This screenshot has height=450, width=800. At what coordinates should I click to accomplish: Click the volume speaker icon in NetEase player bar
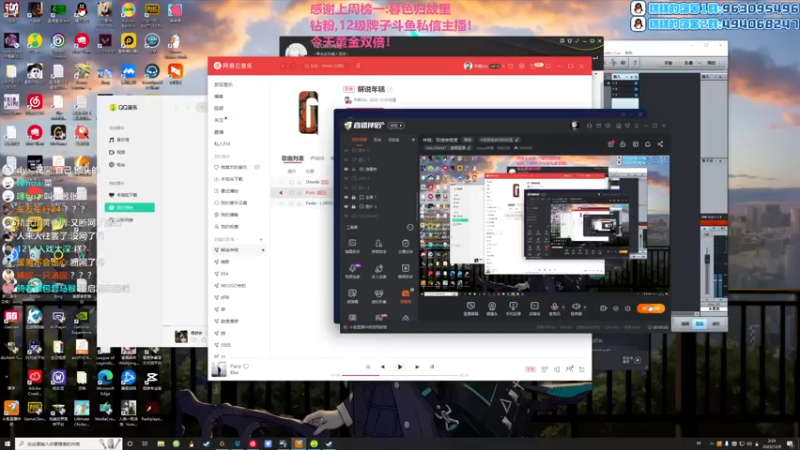(557, 369)
